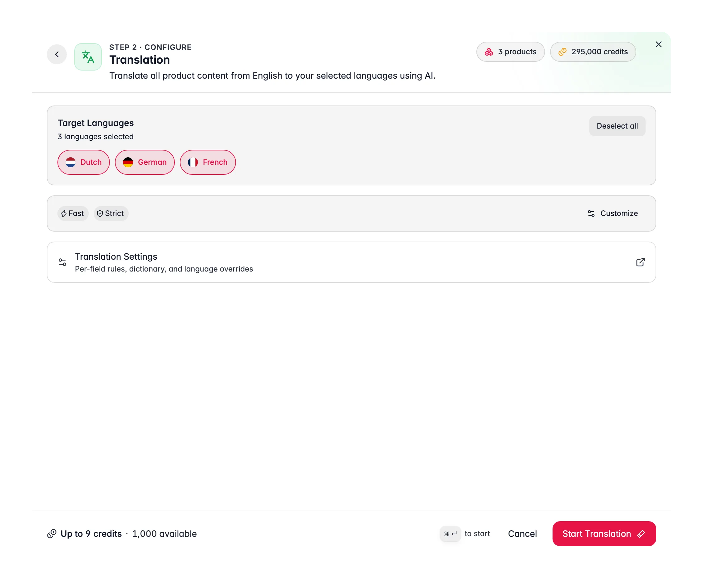Start Translation
This screenshot has height=588, width=703.
click(x=604, y=534)
